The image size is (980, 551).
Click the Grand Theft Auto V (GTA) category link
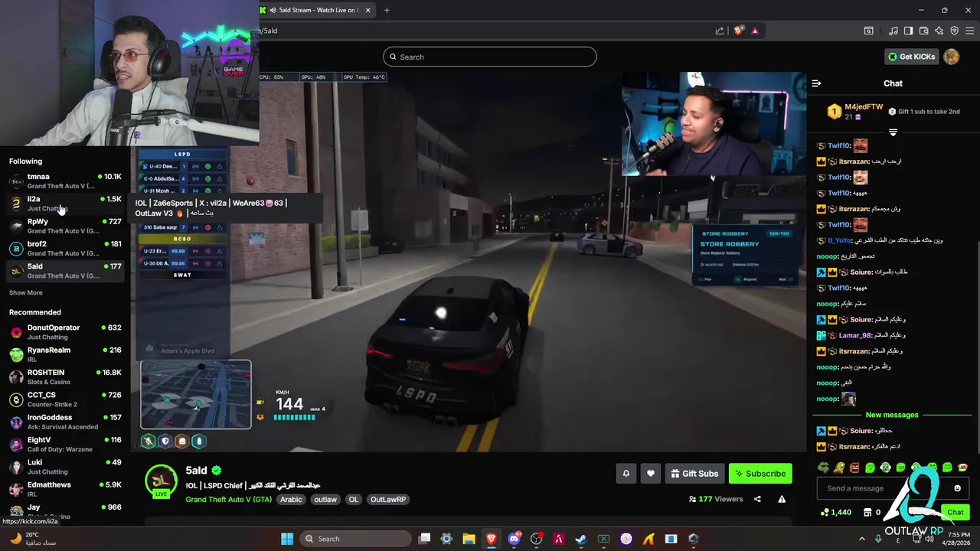[x=229, y=499]
